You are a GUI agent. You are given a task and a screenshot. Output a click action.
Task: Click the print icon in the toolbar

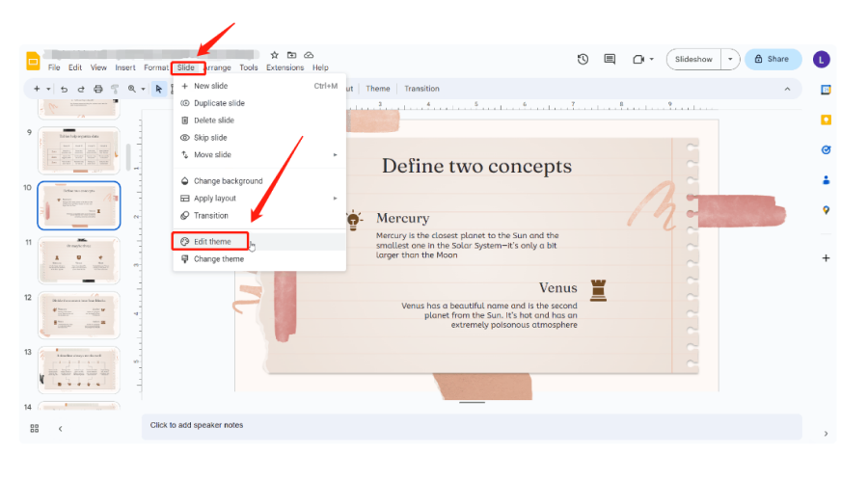tap(98, 89)
